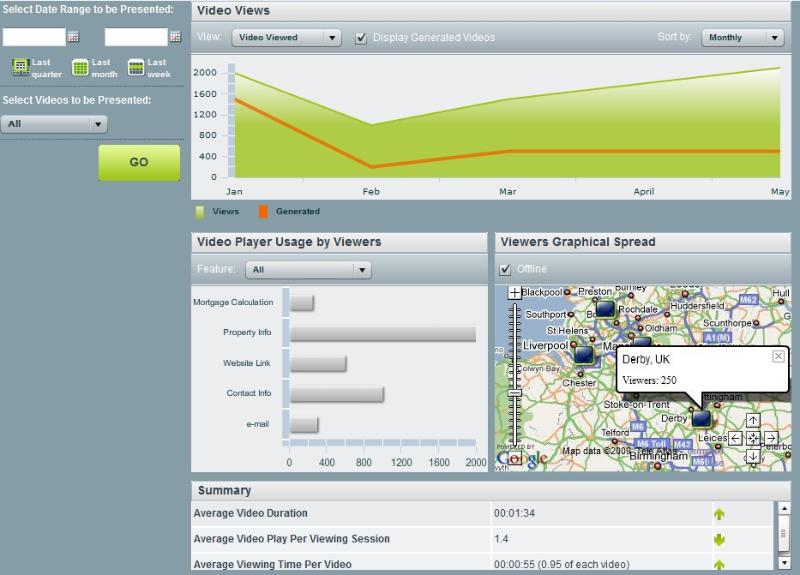Recenter the map with center icon
The width and height of the screenshot is (800, 575).
(x=753, y=438)
